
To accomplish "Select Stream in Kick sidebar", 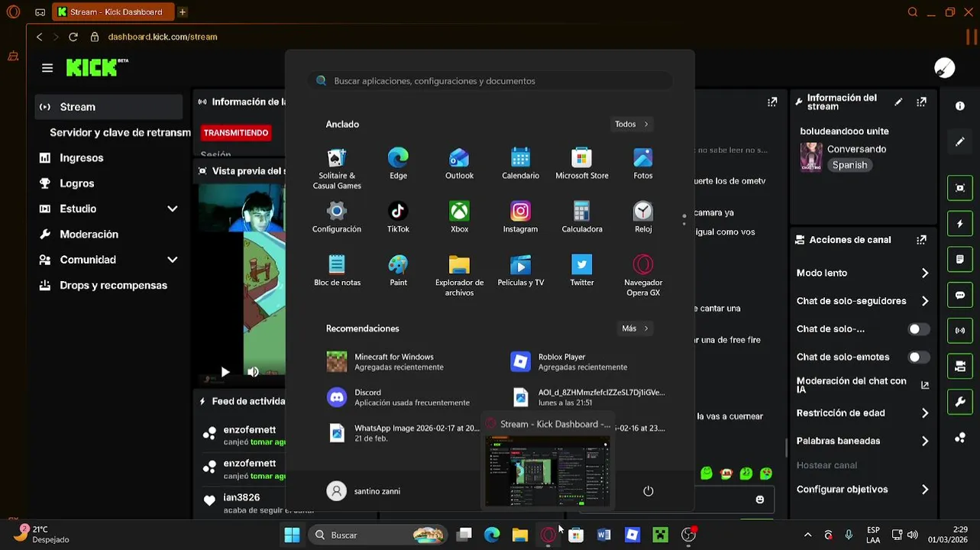I will pos(109,107).
